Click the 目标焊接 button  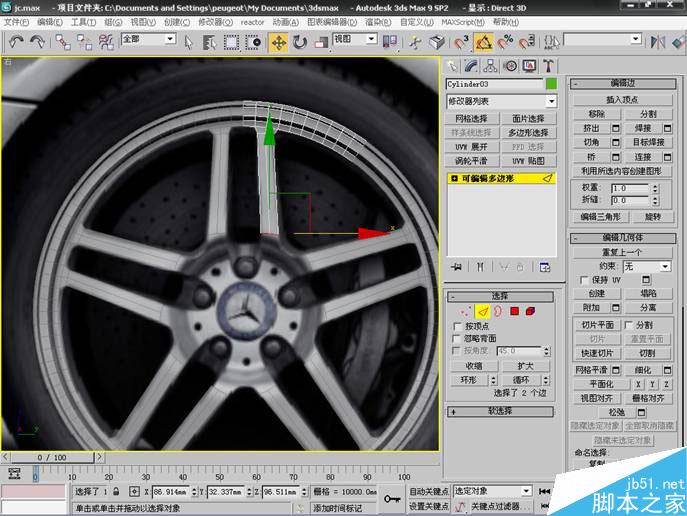(648, 142)
